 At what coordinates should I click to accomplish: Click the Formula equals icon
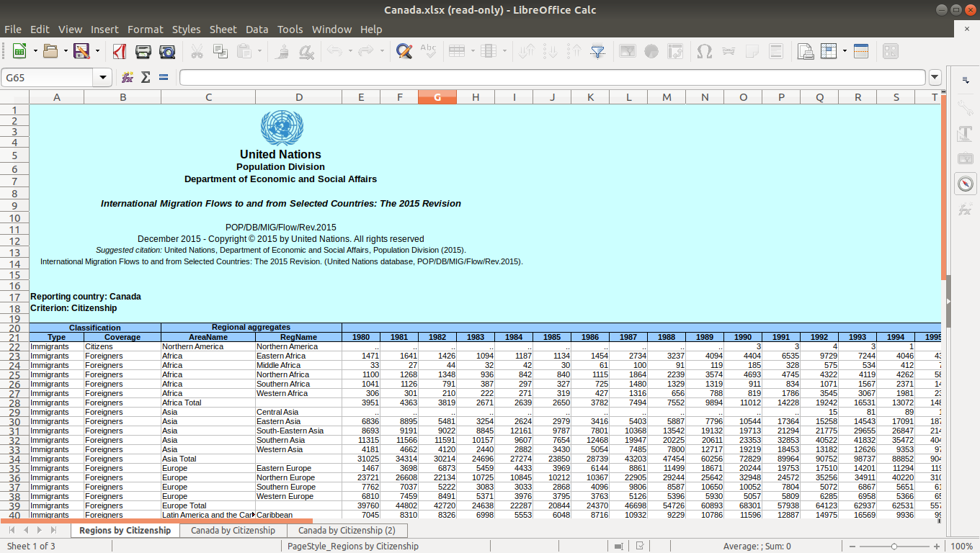[x=164, y=77]
